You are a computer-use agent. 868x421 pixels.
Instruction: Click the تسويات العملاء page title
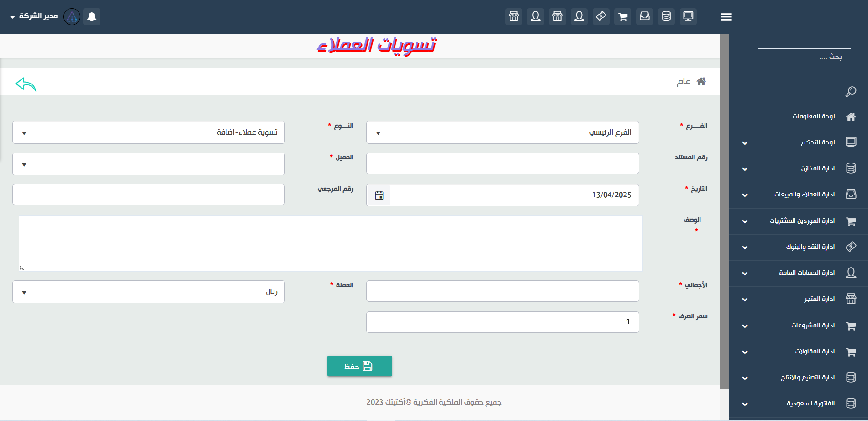(x=377, y=46)
